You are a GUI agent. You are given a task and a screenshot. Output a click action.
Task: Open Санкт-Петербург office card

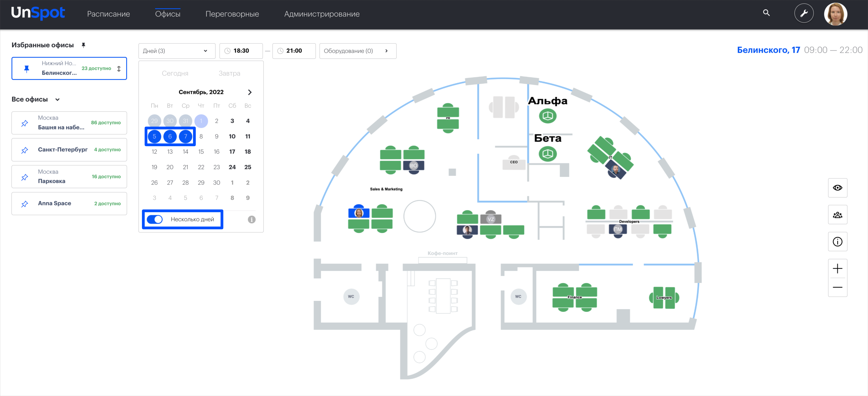click(x=69, y=150)
